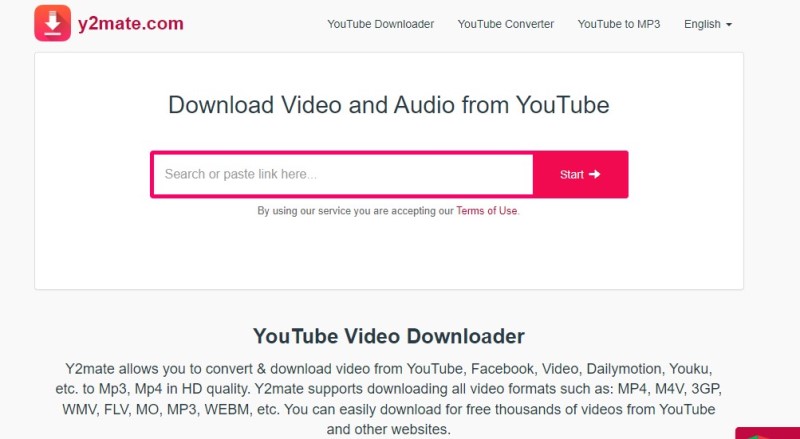Open the Terms of Use link
Viewport: 800px width, 439px height.
[487, 211]
